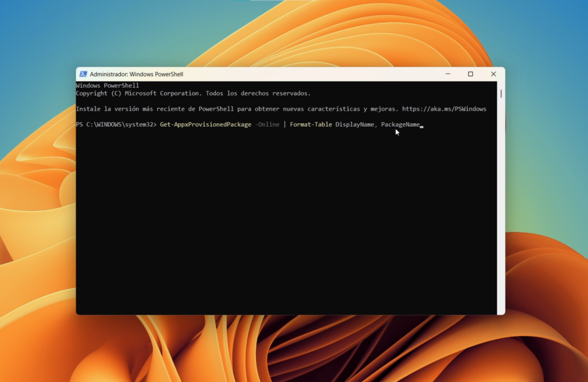Screen dimensions: 588x382
Task: Close the Administrador: Windows PowerShell window
Action: point(493,74)
